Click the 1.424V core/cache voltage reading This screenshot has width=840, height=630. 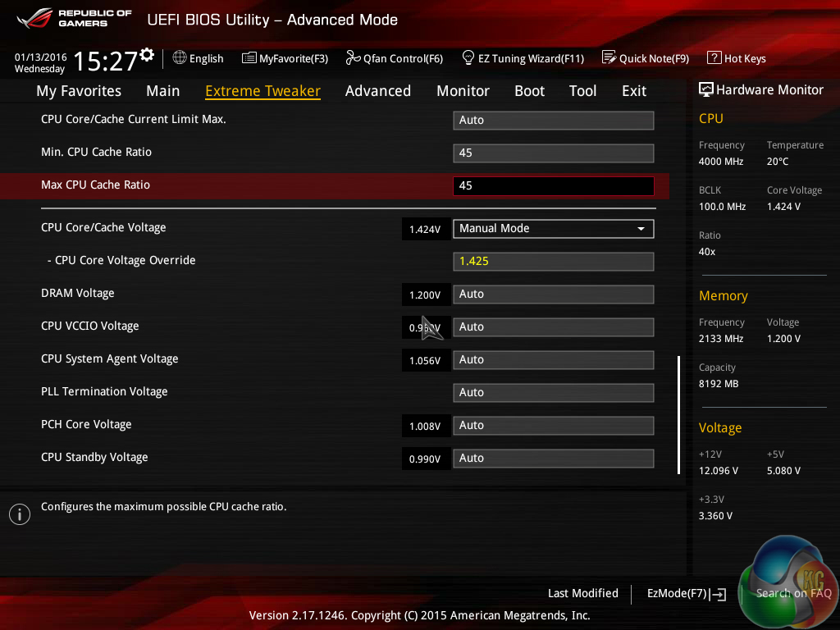click(x=425, y=230)
